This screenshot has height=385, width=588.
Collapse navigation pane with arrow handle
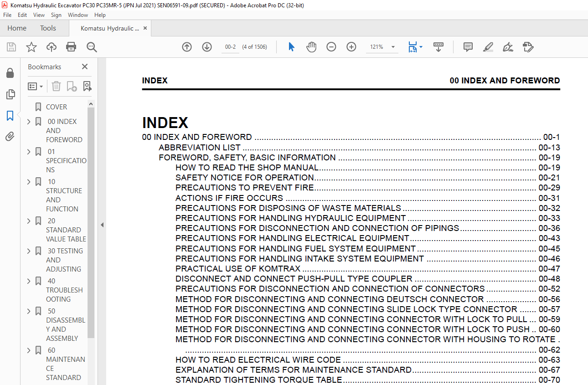pos(102,225)
